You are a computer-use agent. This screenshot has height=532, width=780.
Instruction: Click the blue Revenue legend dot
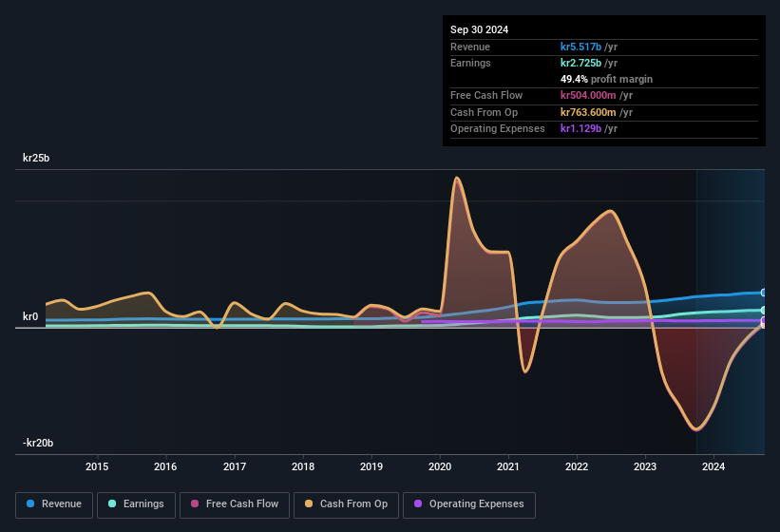click(31, 504)
